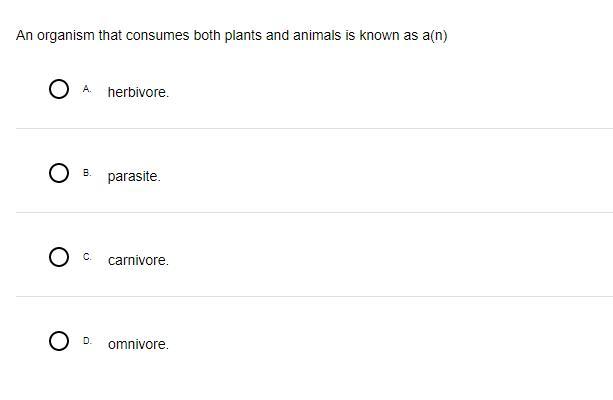Click 'a(n)' at the question's end
This screenshot has width=613, height=400.
(435, 36)
